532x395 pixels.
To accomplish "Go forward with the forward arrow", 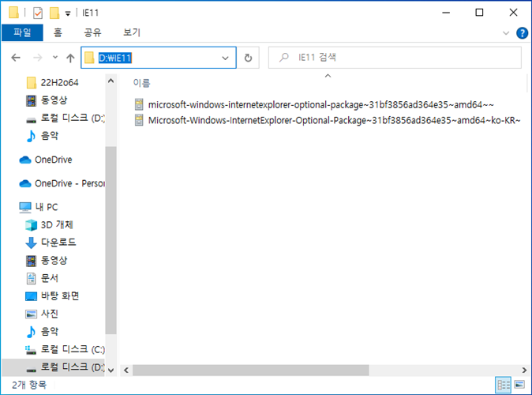I will point(38,58).
